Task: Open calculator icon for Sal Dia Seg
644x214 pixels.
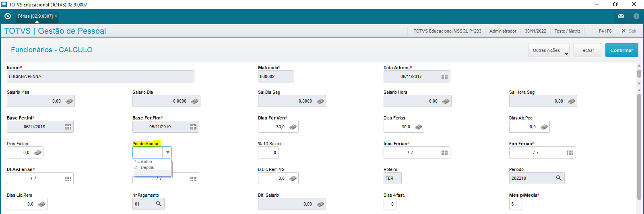Action: 320,101
